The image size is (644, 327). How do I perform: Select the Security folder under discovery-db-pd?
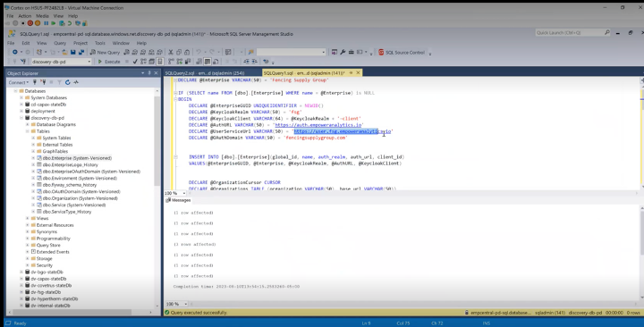tap(45, 265)
